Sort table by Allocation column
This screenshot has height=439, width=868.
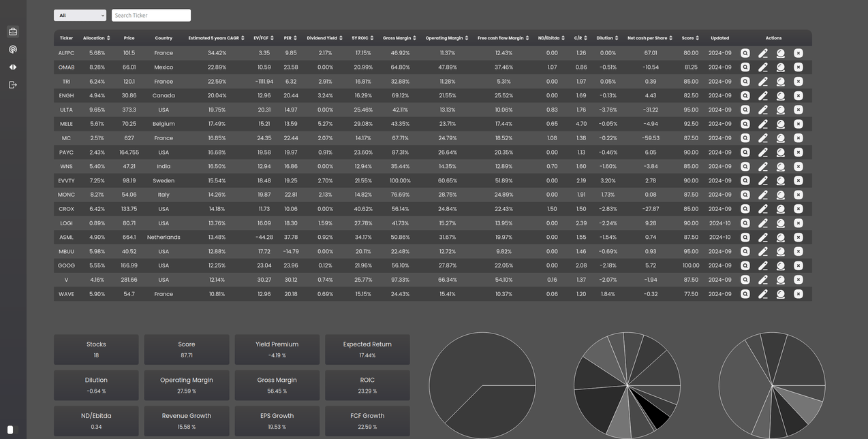point(97,38)
